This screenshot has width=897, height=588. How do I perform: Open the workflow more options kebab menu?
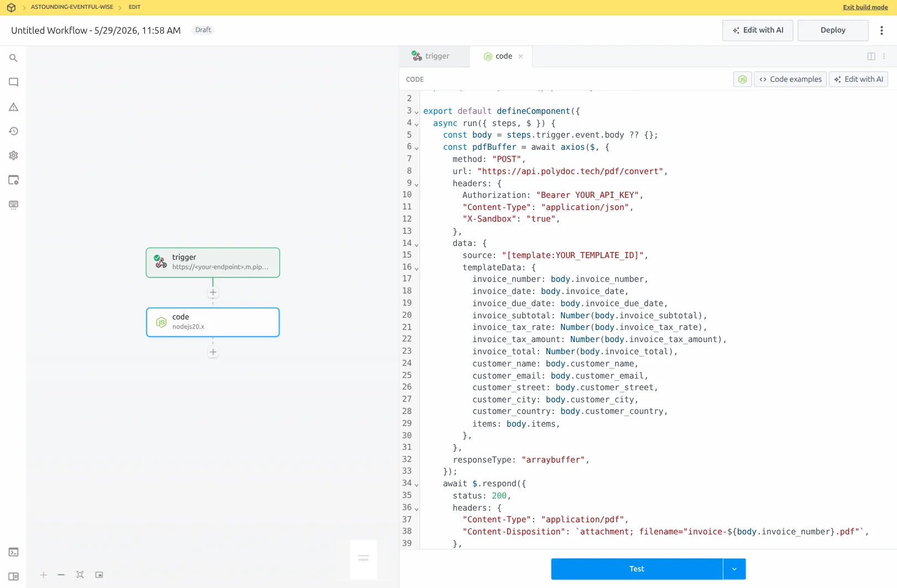click(x=882, y=30)
